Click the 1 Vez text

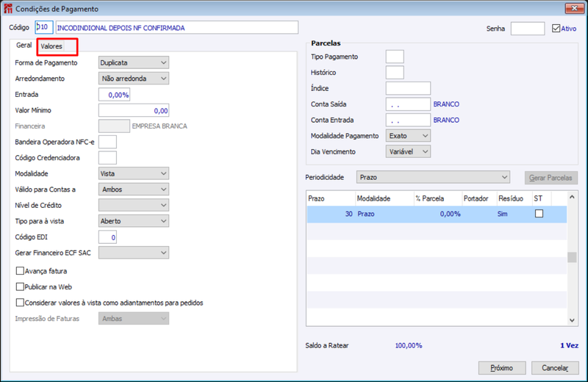click(569, 345)
